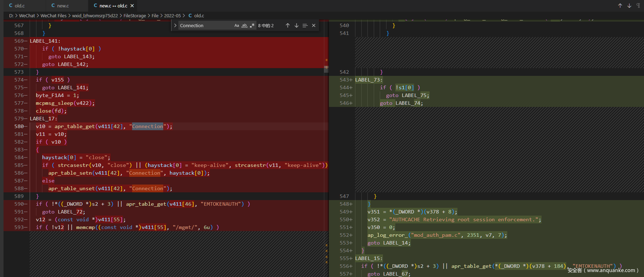The width and height of the screenshot is (644, 277).
Task: Jump to previous diff change arrow
Action: [620, 6]
